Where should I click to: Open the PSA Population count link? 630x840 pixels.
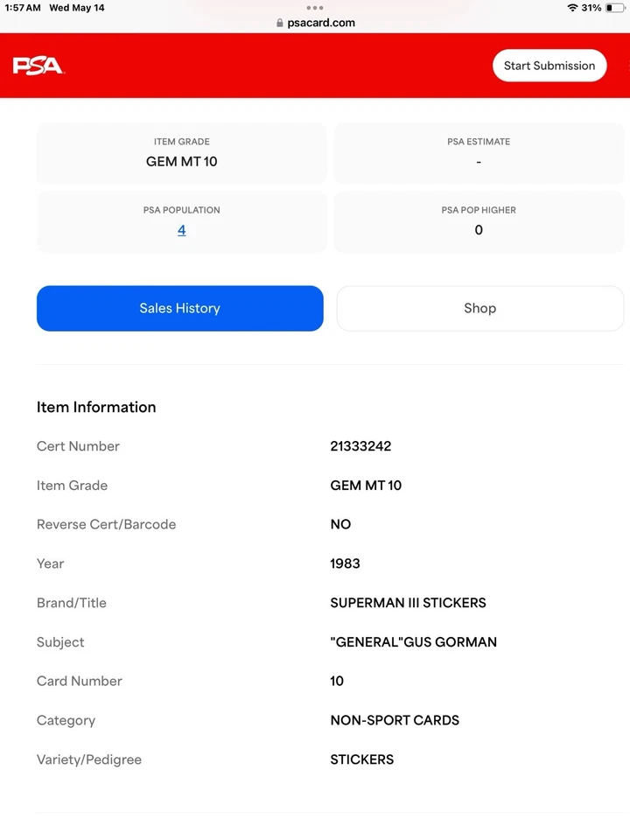point(181,230)
